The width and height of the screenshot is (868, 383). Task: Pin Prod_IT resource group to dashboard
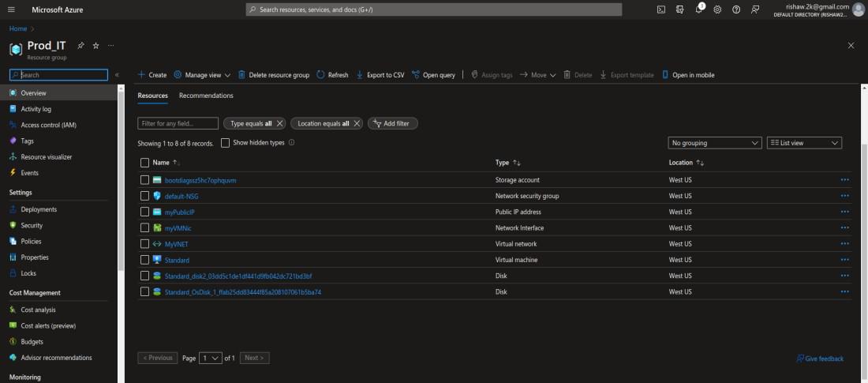[x=80, y=46]
